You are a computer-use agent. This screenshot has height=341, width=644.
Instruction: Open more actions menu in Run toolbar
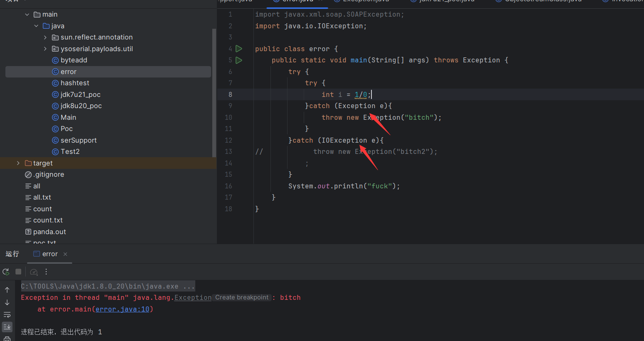tap(46, 272)
